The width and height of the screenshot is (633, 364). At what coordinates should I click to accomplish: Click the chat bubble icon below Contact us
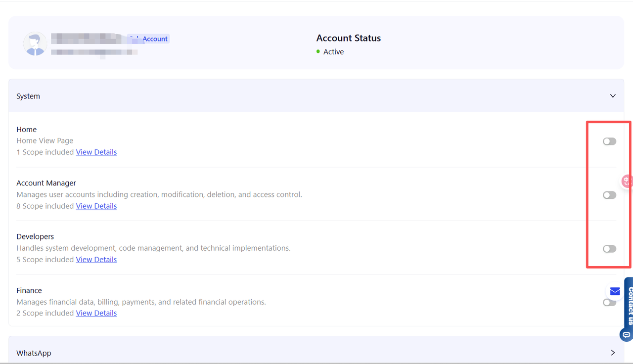pyautogui.click(x=626, y=335)
